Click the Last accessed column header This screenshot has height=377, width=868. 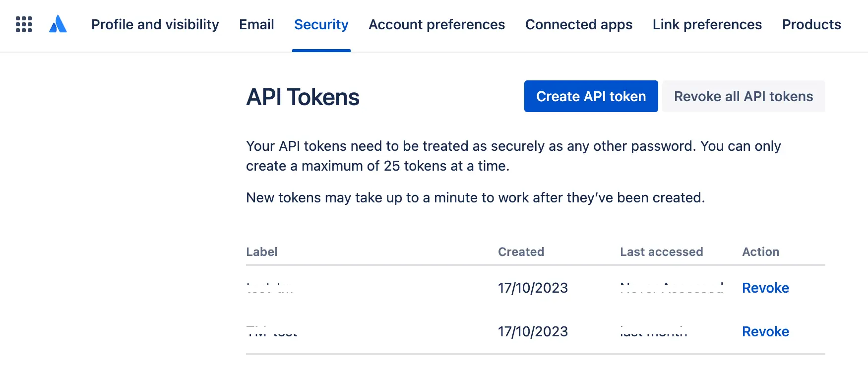[661, 252]
